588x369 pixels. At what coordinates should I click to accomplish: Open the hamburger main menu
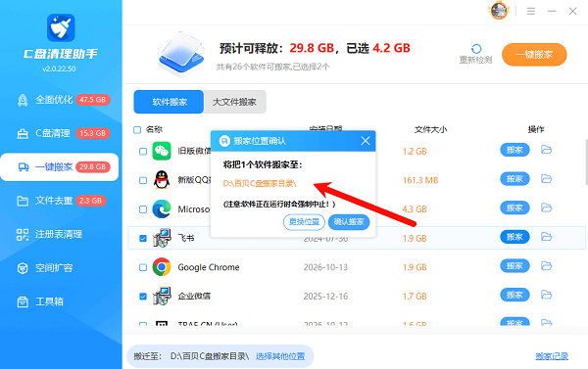pos(530,11)
